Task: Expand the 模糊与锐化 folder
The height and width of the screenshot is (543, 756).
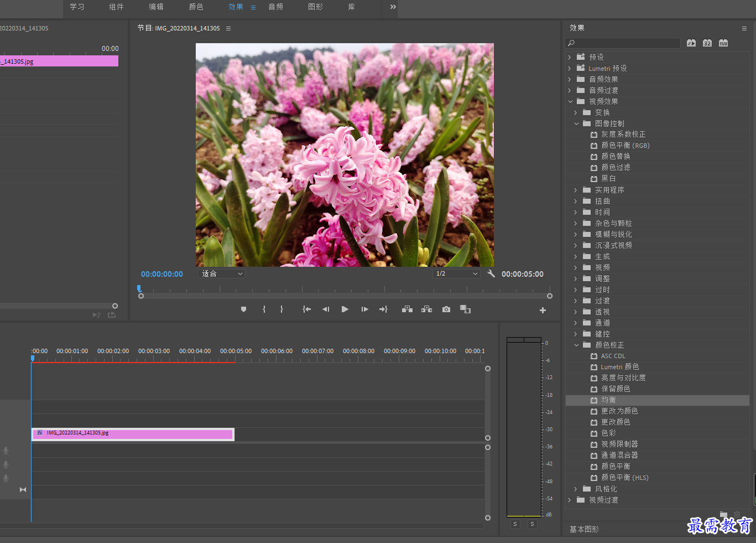Action: 576,234
